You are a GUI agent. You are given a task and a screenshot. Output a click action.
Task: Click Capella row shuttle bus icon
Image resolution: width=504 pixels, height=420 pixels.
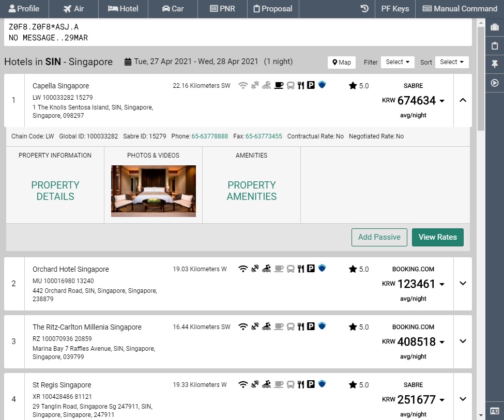tap(290, 85)
